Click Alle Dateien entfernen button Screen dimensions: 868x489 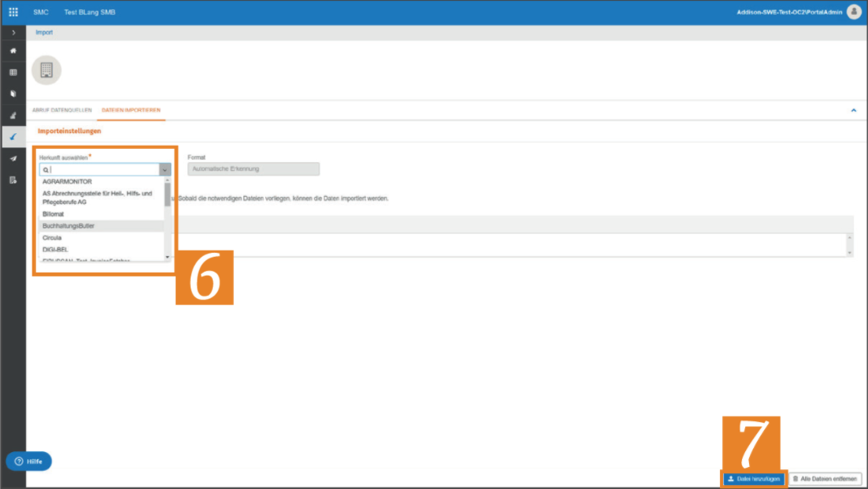point(825,479)
